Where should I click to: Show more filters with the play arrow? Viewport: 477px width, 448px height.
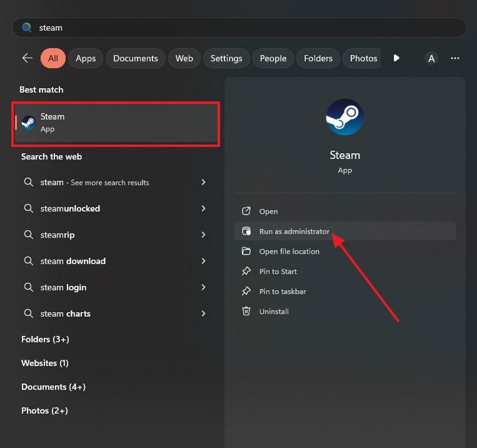click(396, 58)
